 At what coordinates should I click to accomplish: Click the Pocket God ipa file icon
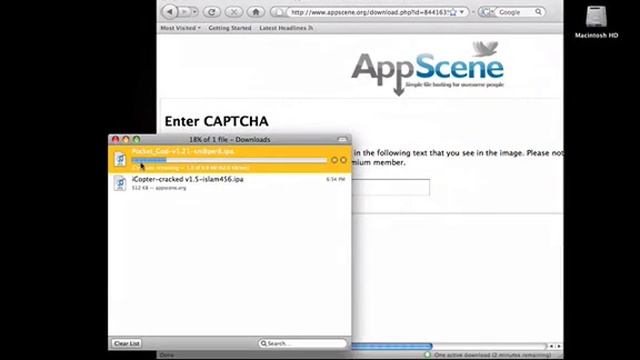pos(120,159)
